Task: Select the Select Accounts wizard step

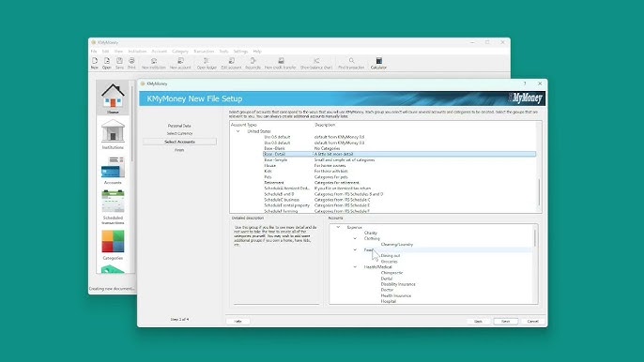Action: (x=179, y=142)
